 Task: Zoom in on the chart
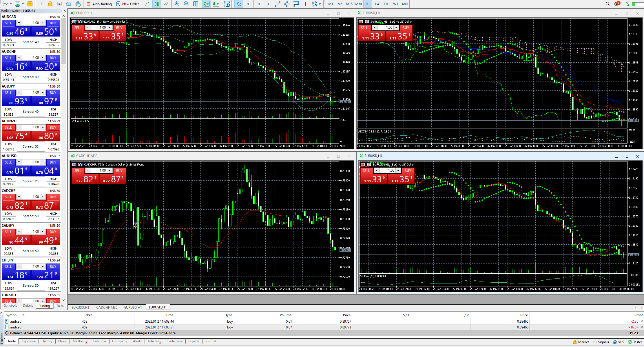click(177, 4)
